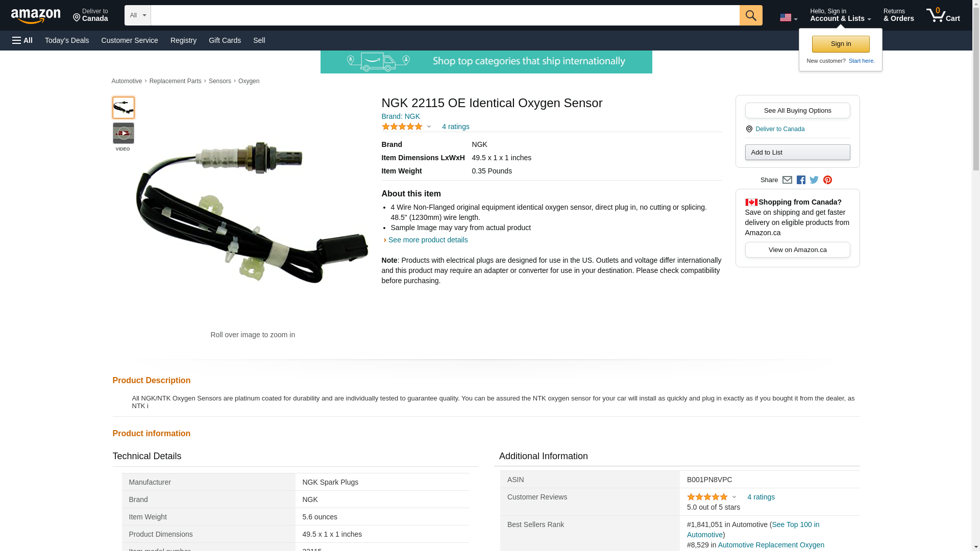Select the oxygen sensor image thumbnail
Image resolution: width=980 pixels, height=551 pixels.
point(123,108)
